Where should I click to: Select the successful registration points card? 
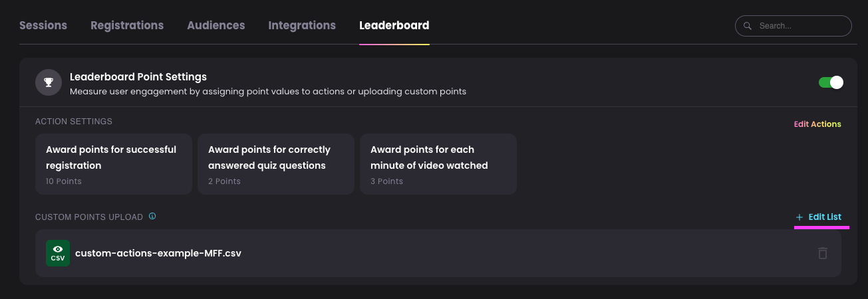114,164
